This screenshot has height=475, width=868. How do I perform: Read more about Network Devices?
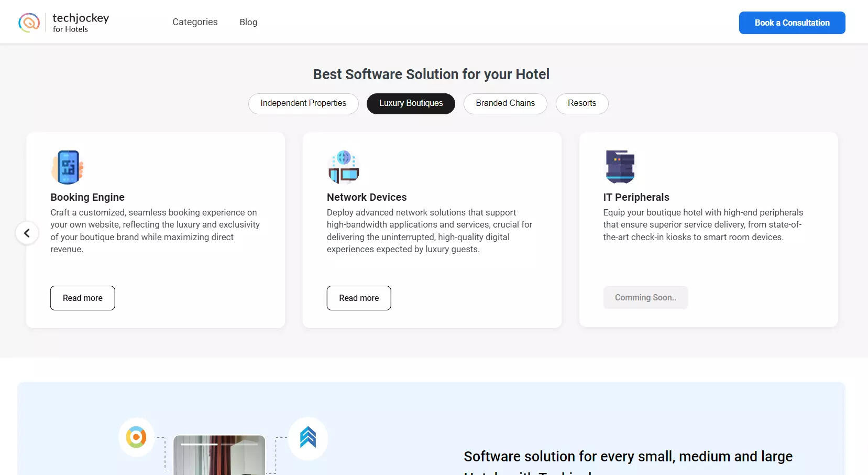tap(359, 298)
